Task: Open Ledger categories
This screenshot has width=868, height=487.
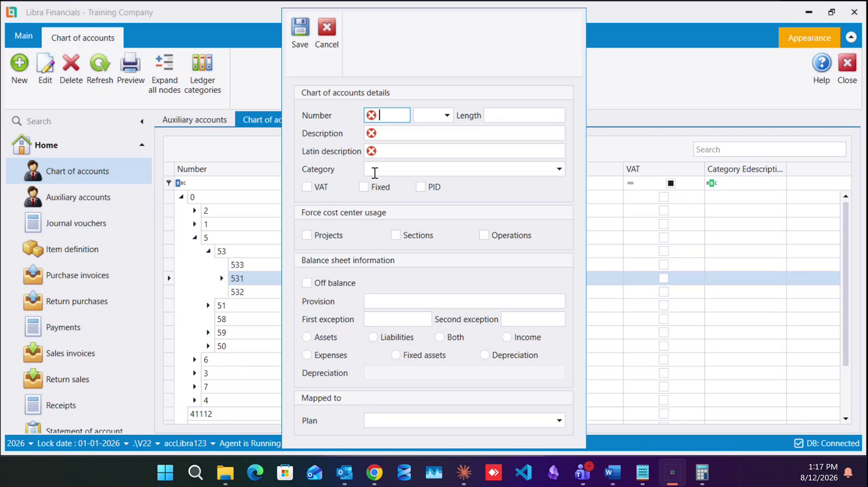Action: coord(202,74)
